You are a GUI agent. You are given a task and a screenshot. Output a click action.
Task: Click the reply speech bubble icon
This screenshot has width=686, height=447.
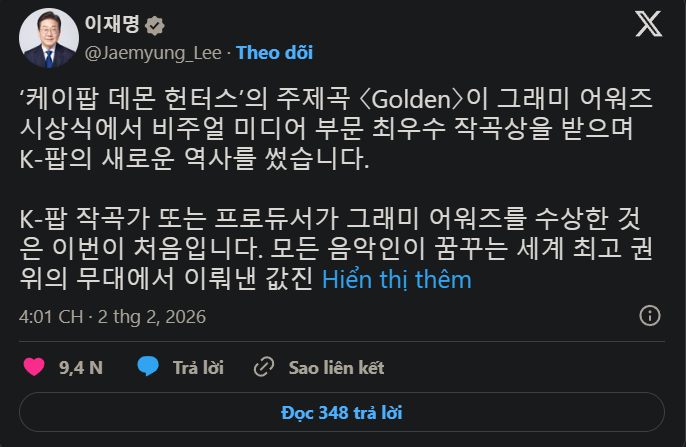(149, 367)
